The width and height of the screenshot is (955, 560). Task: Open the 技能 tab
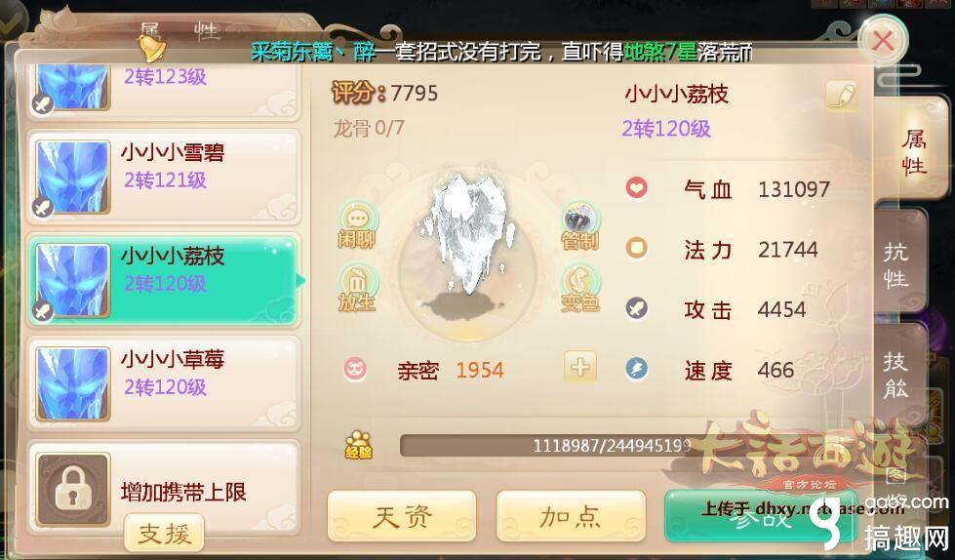[x=897, y=374]
